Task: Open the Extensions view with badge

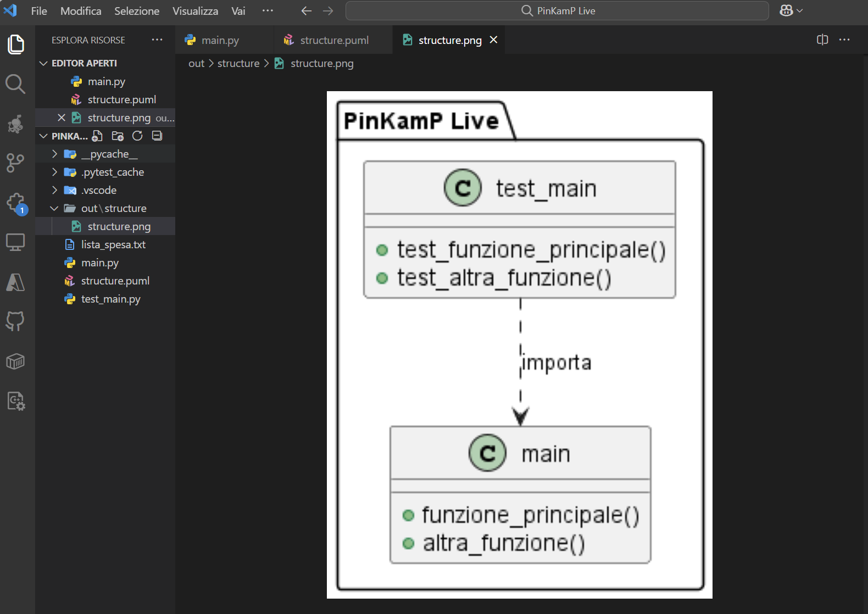Action: coord(16,203)
